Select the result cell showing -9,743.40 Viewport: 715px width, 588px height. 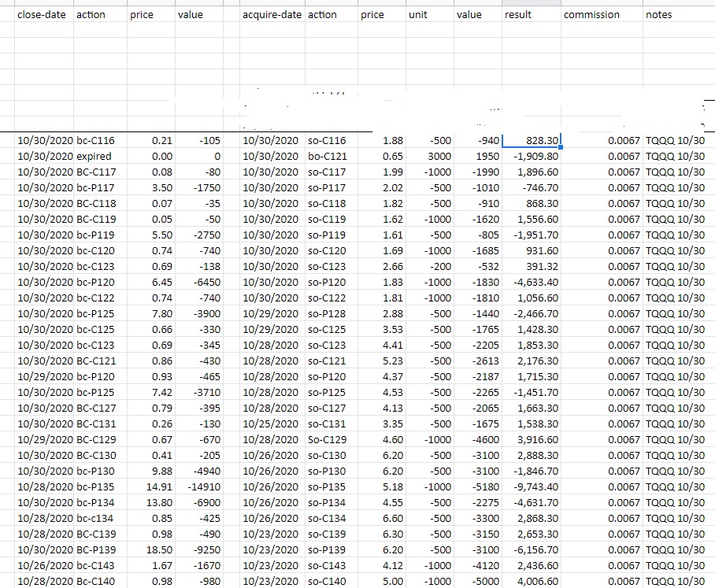532,487
